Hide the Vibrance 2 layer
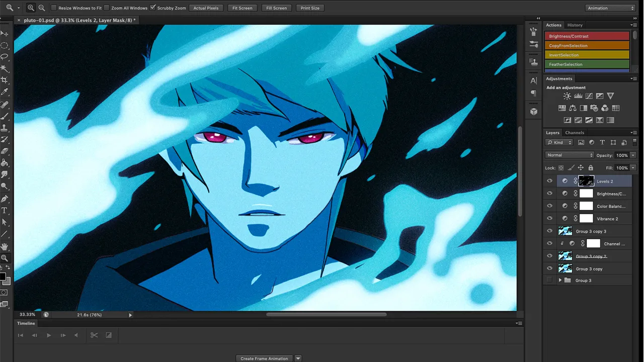 click(549, 219)
